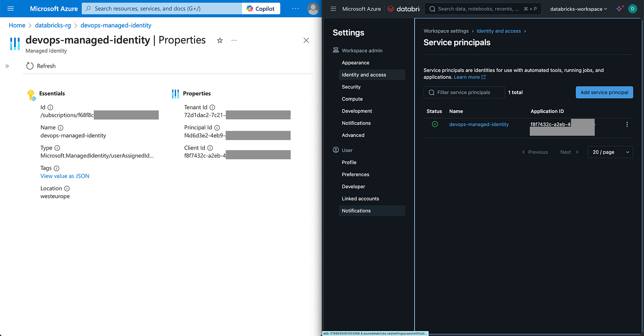
Task: Go to Next page of results
Action: pos(569,152)
